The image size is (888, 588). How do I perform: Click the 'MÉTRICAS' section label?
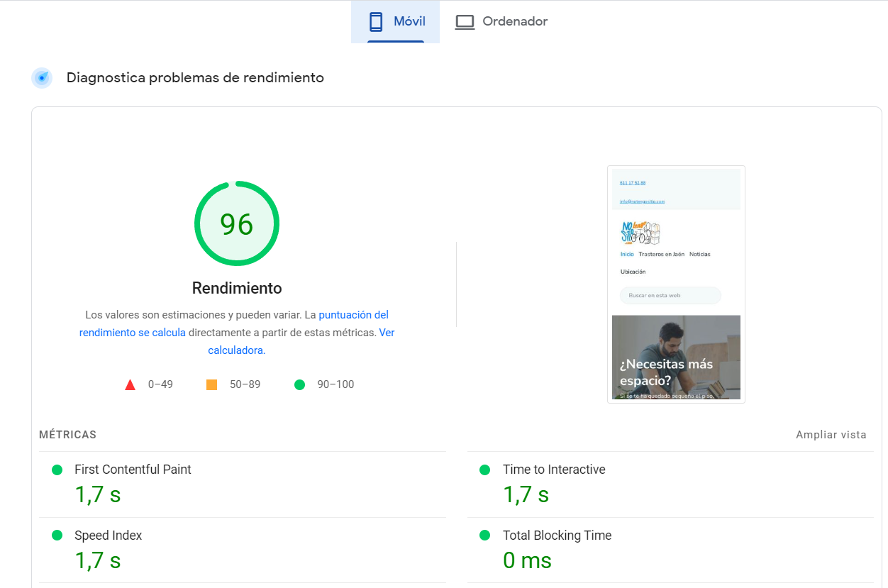click(67, 435)
